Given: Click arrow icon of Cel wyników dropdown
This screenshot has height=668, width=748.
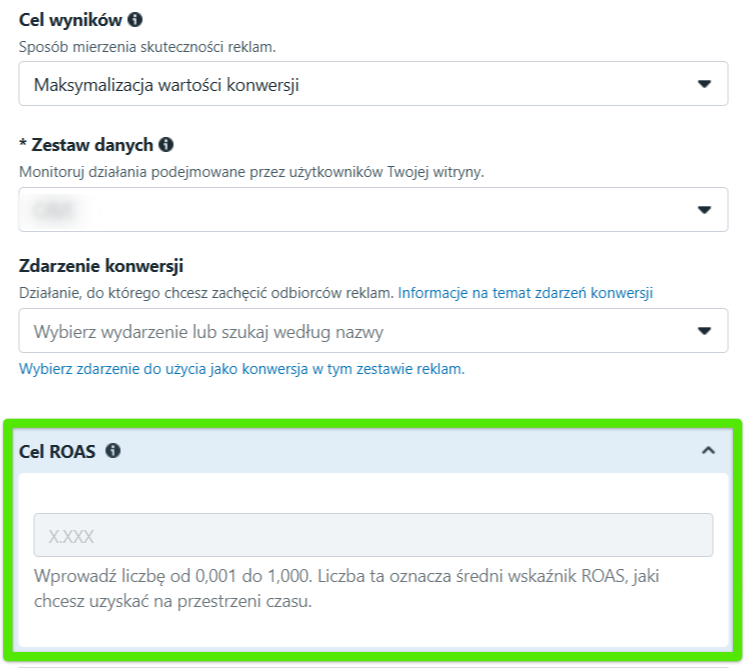Looking at the screenshot, I should coord(705,84).
